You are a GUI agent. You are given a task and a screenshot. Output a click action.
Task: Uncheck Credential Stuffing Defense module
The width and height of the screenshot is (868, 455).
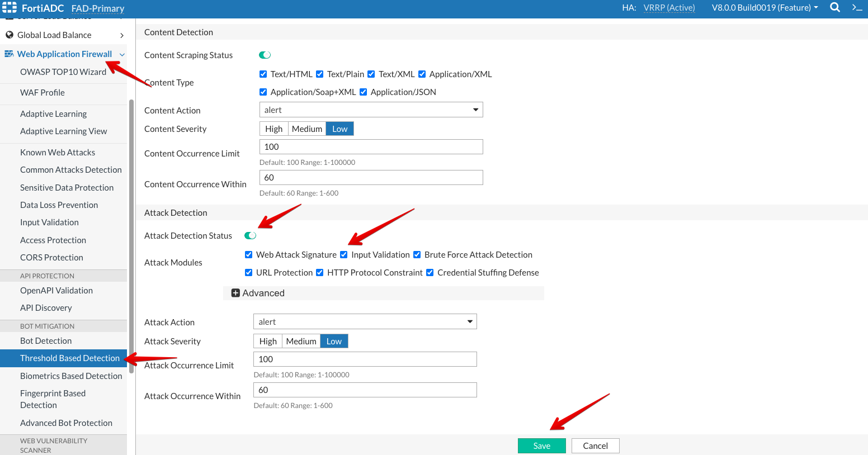coord(430,273)
